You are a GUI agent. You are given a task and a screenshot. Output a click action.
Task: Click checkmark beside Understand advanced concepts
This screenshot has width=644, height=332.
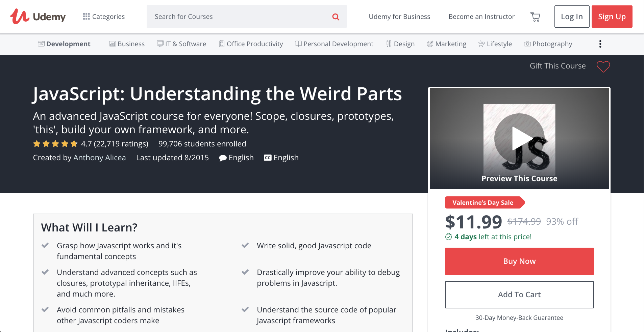click(x=45, y=272)
